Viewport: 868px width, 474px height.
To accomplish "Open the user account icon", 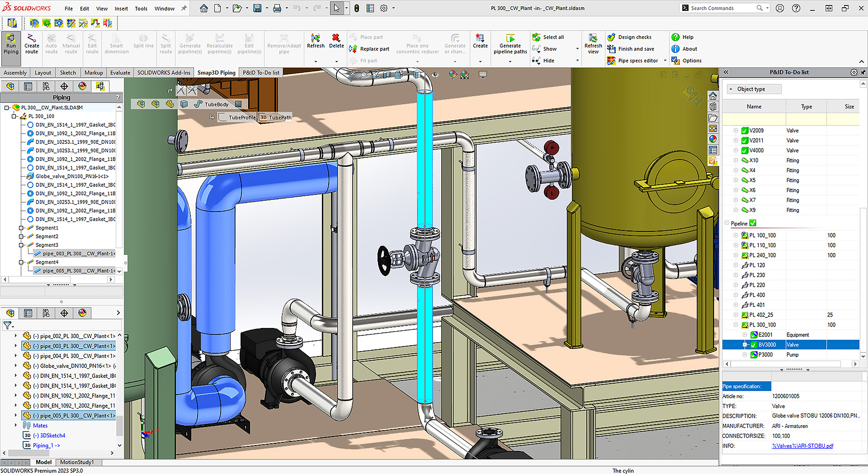I will pyautogui.click(x=780, y=8).
